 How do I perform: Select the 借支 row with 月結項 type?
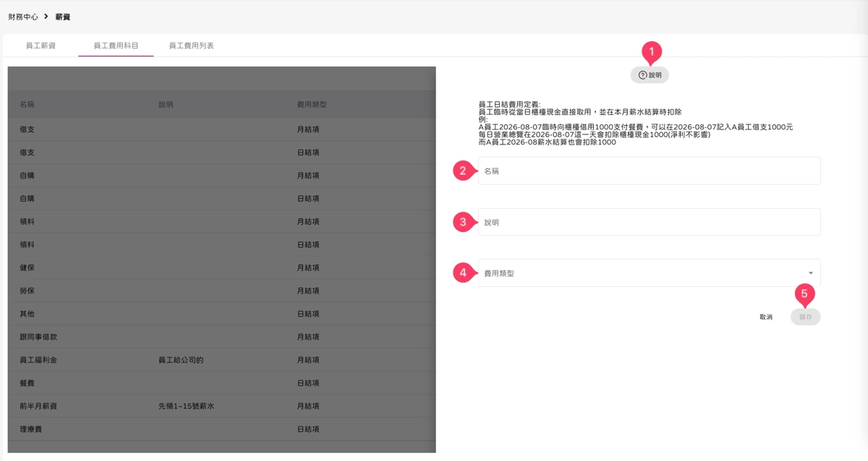[222, 129]
